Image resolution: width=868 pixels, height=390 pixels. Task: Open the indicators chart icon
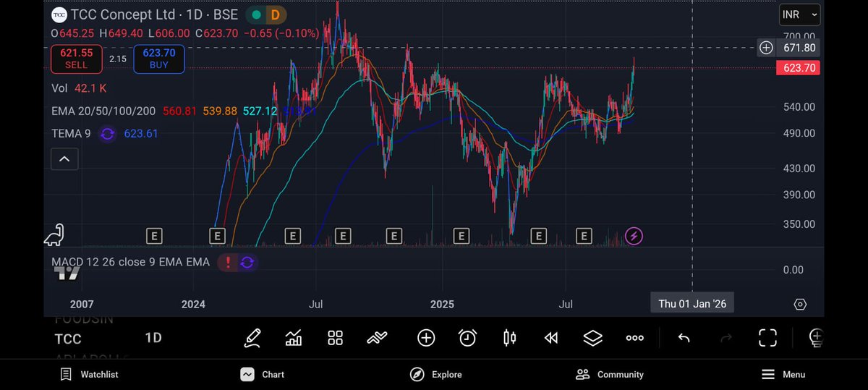(294, 337)
